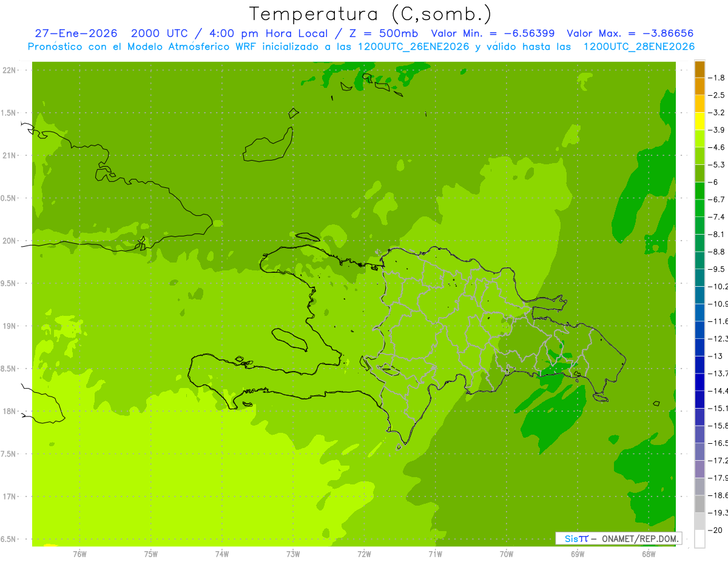Pick the gray swatch between -18.6 and -19.3

coord(699,504)
